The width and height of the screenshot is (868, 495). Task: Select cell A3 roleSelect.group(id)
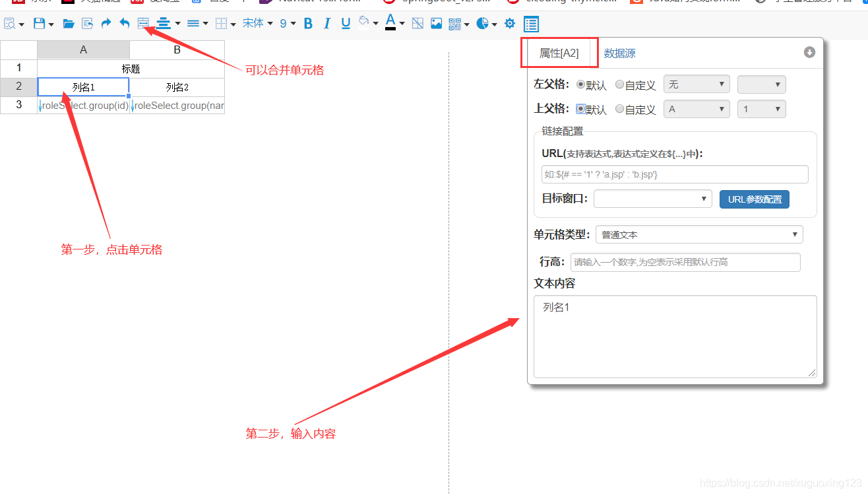83,105
